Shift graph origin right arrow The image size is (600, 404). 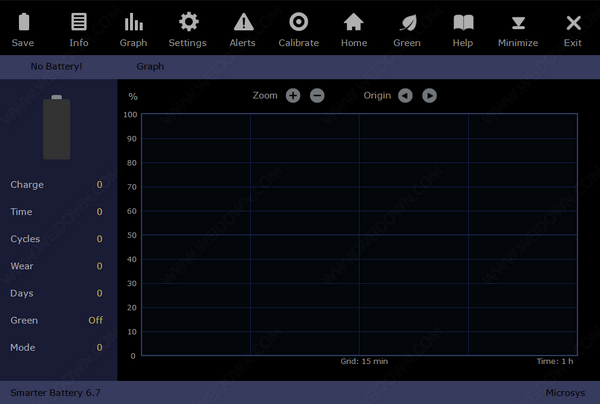(429, 95)
